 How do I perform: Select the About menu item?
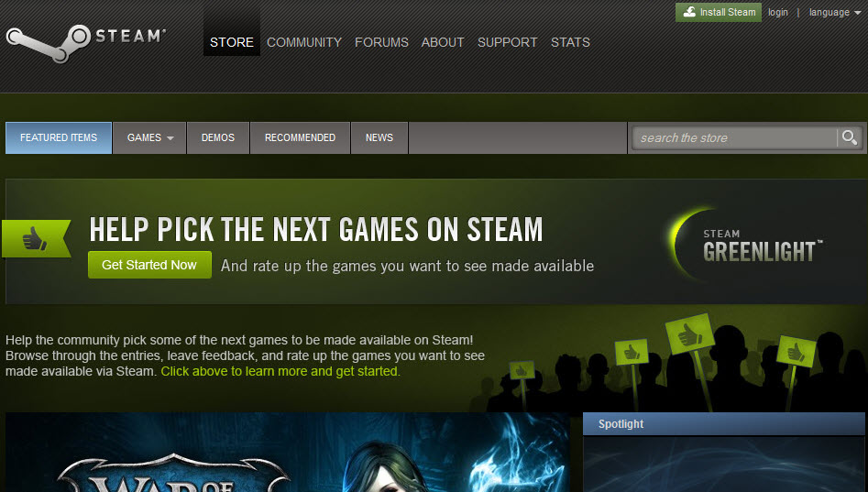[x=443, y=42]
